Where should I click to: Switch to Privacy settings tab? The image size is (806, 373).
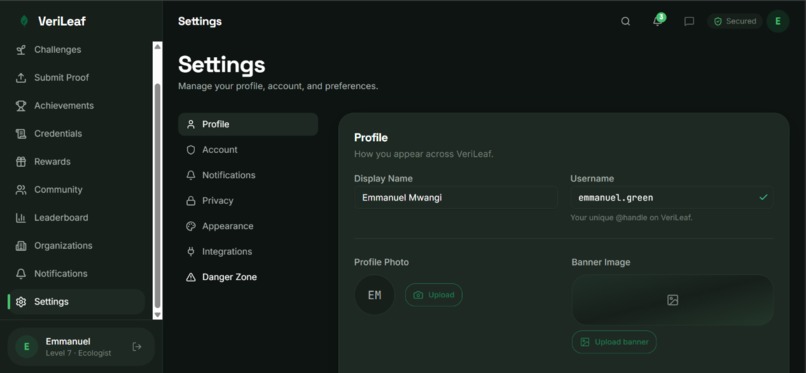coord(248,201)
